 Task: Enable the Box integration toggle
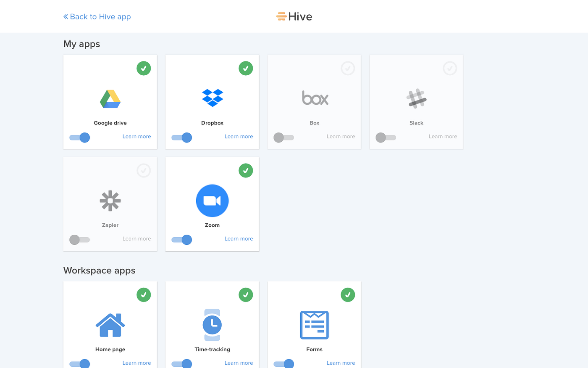pos(283,138)
